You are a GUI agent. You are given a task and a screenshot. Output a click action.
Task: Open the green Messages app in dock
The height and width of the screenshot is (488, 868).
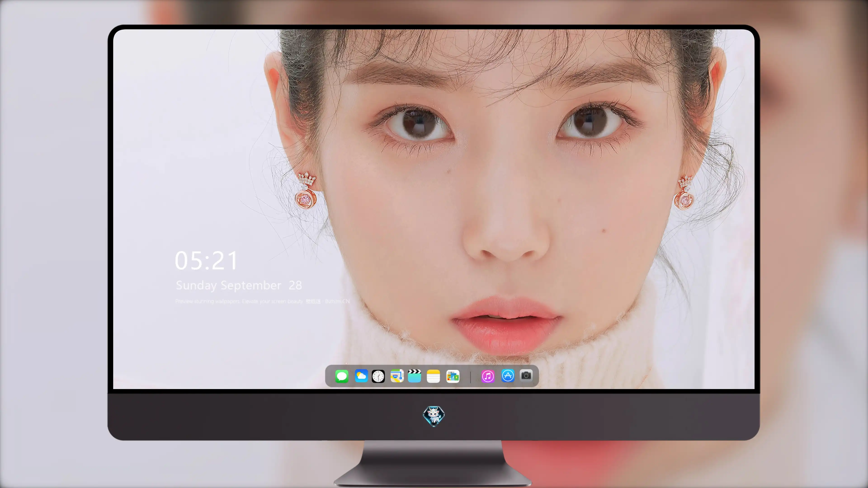[342, 376]
